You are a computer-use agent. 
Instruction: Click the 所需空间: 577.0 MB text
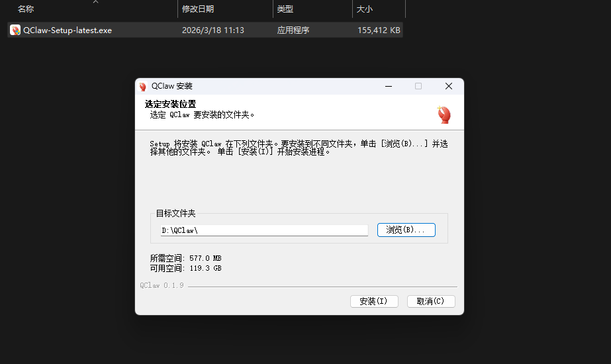click(x=186, y=258)
